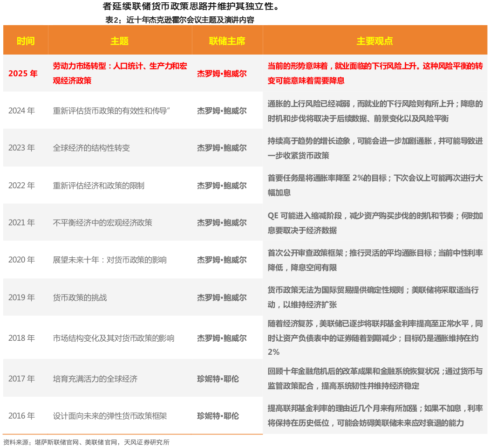
Task: Select the 主要观点 column header
Action: pos(374,41)
